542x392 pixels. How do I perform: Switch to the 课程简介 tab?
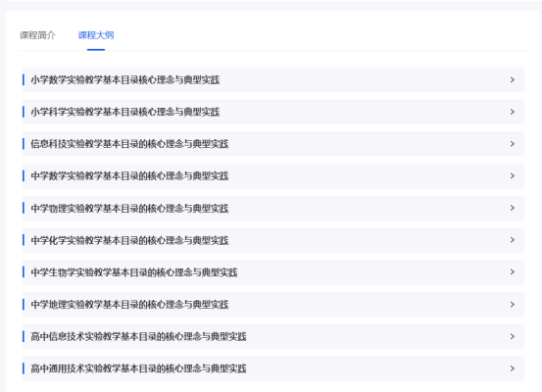(37, 35)
